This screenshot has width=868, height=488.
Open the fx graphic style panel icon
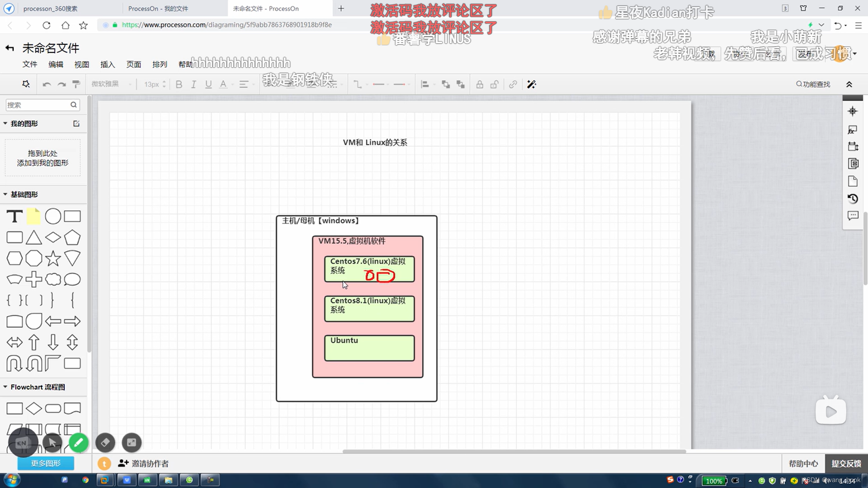click(853, 130)
